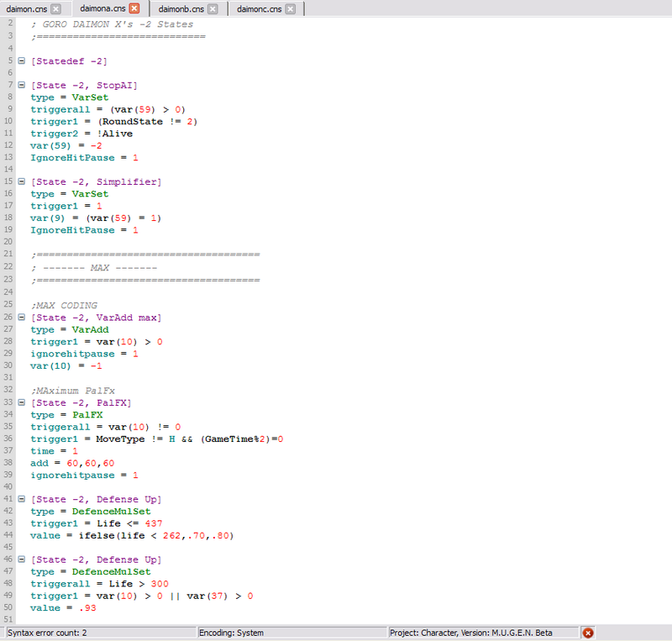Click the var(10) = -1 line
Screen dimensions: 672x641
coord(66,366)
